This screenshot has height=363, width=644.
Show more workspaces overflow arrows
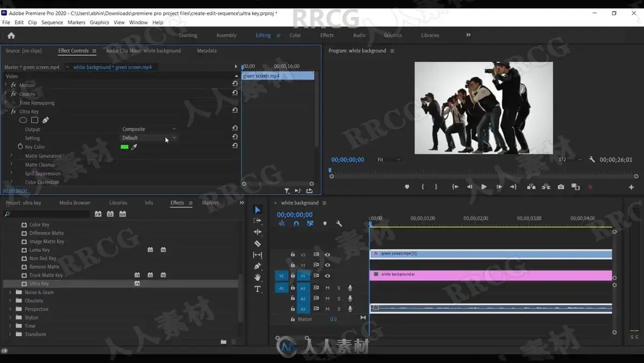(x=469, y=35)
